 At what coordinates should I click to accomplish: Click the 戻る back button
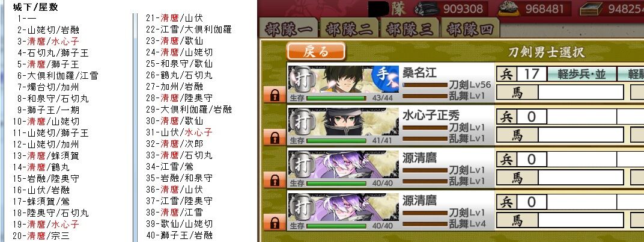coord(316,51)
